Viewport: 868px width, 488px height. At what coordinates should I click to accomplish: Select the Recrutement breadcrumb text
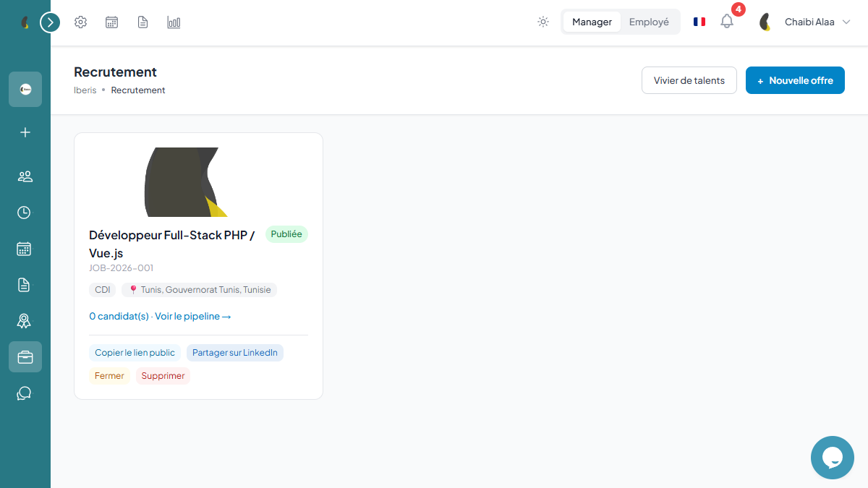138,90
